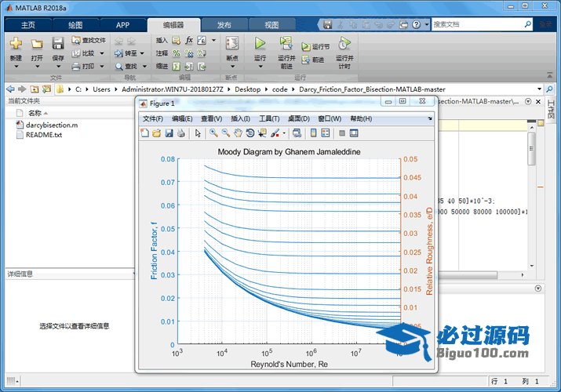Screen dimensions: 561x392
Task: Select darcybisection.m in the file list
Action: [52, 125]
